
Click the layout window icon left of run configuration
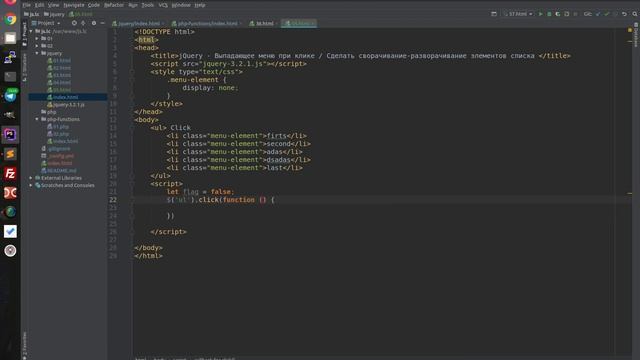point(494,14)
